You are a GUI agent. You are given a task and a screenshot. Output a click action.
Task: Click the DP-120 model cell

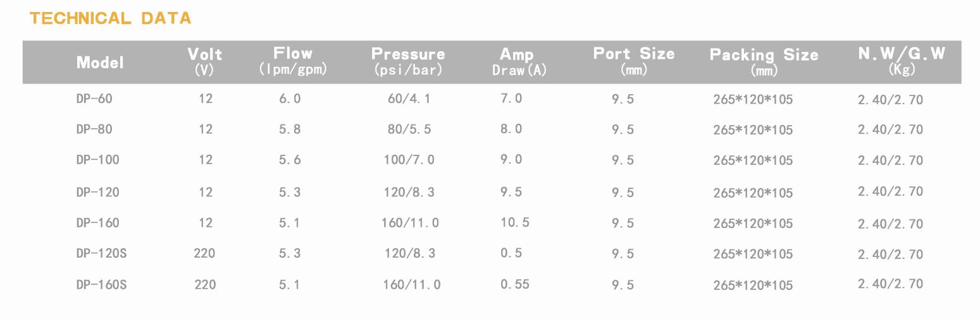(97, 191)
